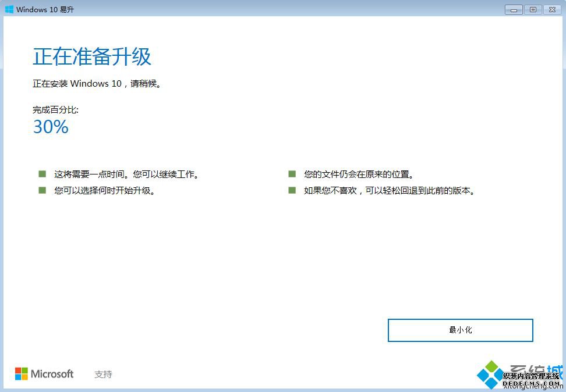The width and height of the screenshot is (566, 392).
Task: Click the heading 正在准备升级
Action: coord(92,56)
